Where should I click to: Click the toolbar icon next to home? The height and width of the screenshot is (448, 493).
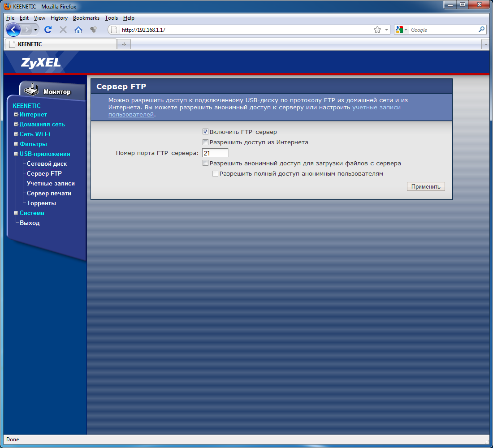coord(93,30)
